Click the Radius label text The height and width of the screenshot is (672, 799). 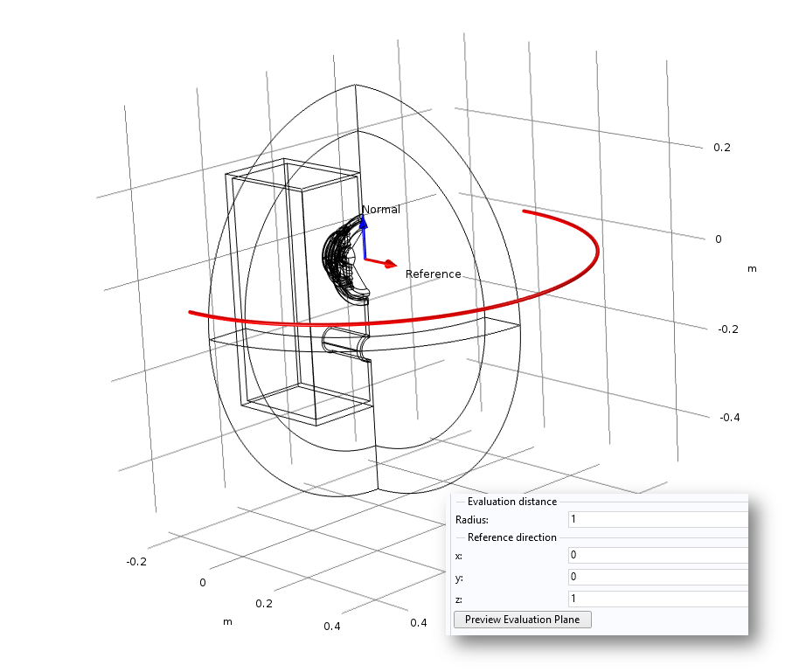(471, 520)
